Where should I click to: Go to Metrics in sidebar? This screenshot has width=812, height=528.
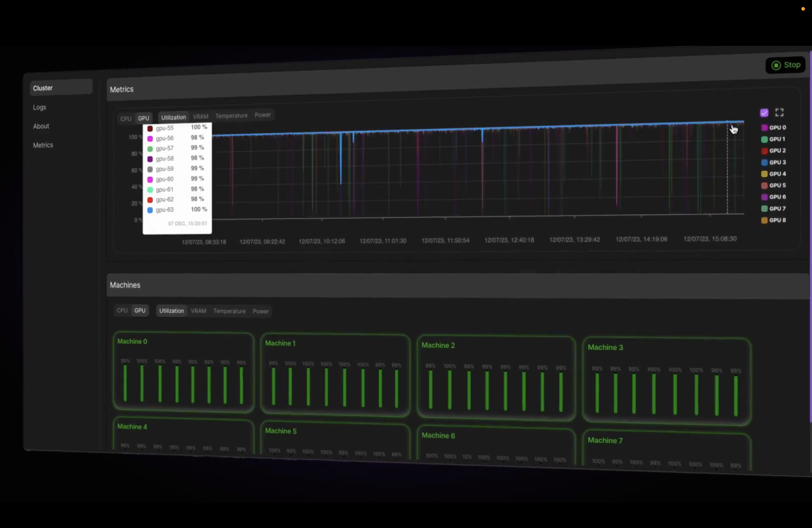pyautogui.click(x=43, y=145)
